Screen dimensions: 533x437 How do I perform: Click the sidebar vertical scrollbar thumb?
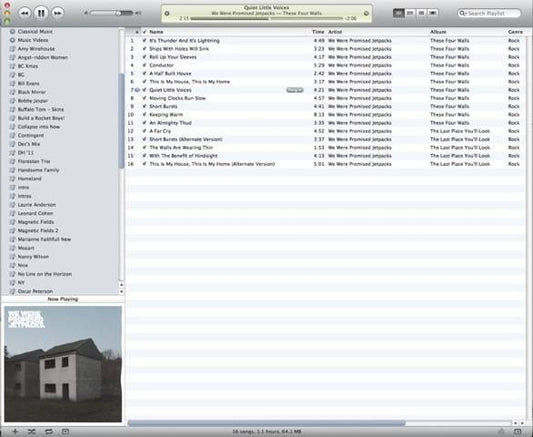[121, 121]
